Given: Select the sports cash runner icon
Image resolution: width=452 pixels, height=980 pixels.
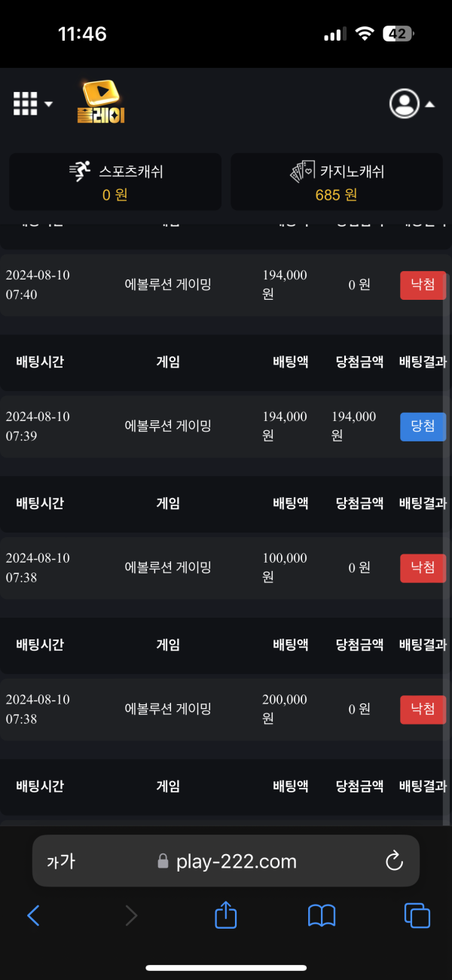Looking at the screenshot, I should pyautogui.click(x=81, y=172).
